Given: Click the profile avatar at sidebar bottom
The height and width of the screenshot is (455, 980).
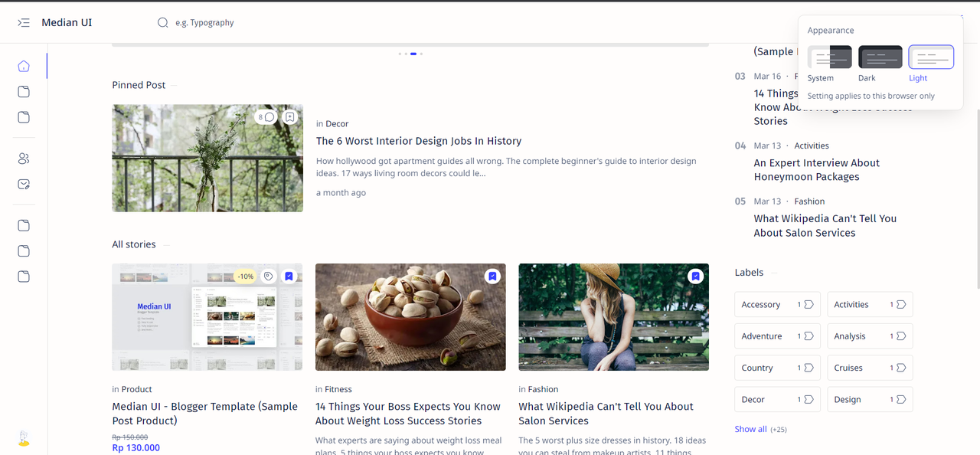Looking at the screenshot, I should click(24, 438).
